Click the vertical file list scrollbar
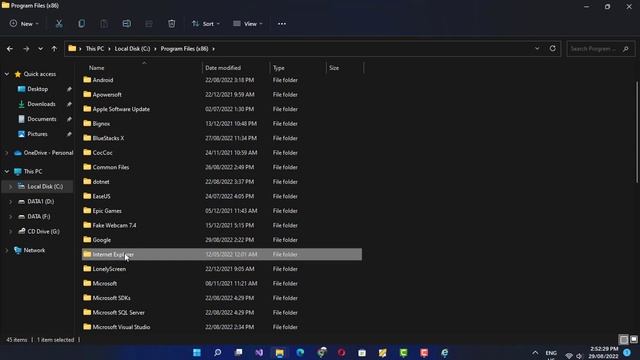 coord(637,131)
